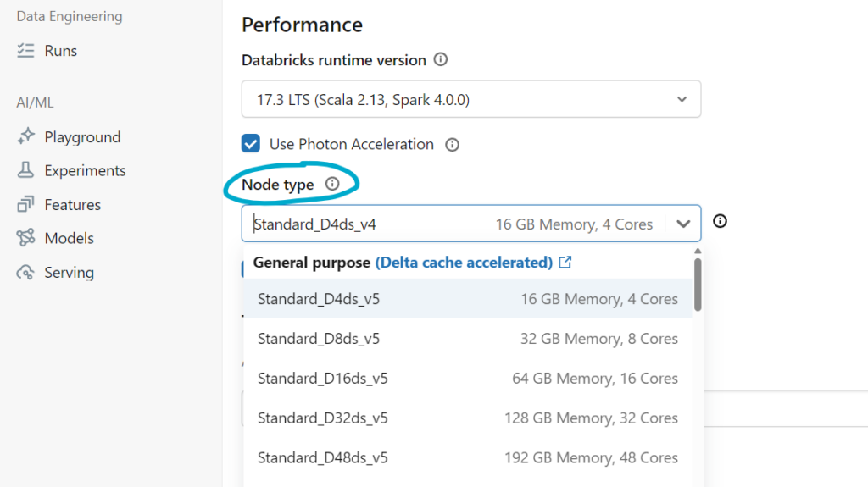Click info icon next to Photon Acceleration

pos(453,145)
